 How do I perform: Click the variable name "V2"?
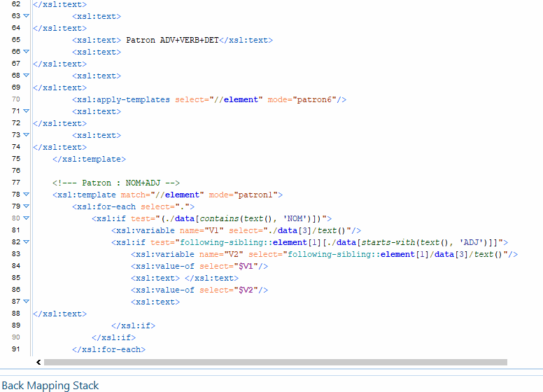click(x=234, y=255)
